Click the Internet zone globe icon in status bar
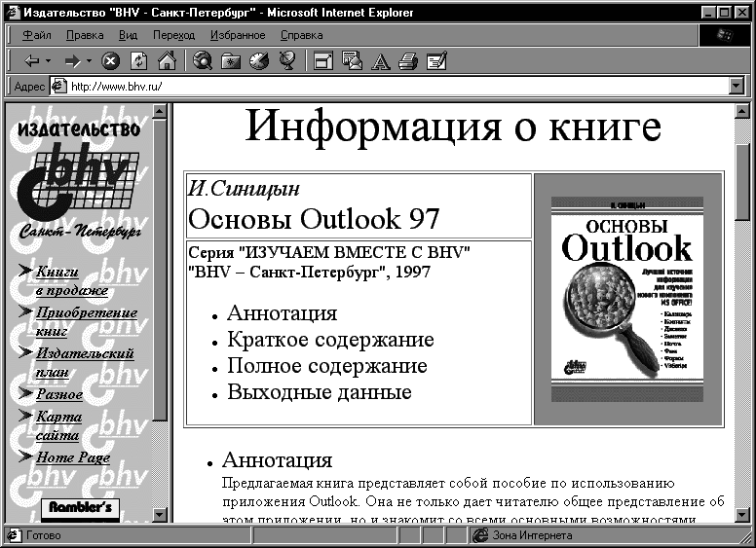 tap(480, 534)
